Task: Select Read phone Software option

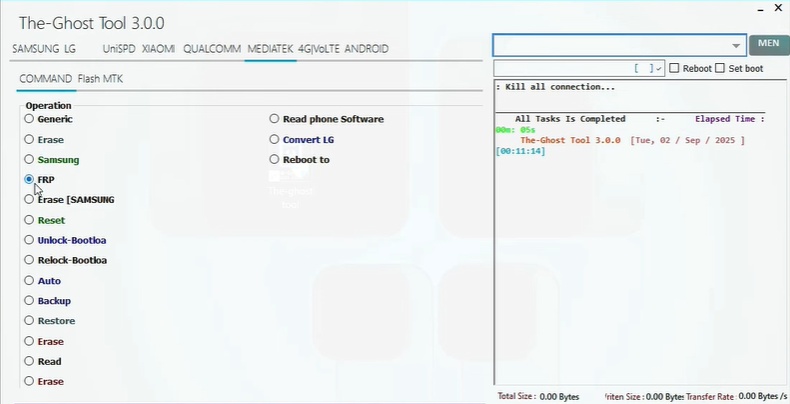Action: coord(274,119)
